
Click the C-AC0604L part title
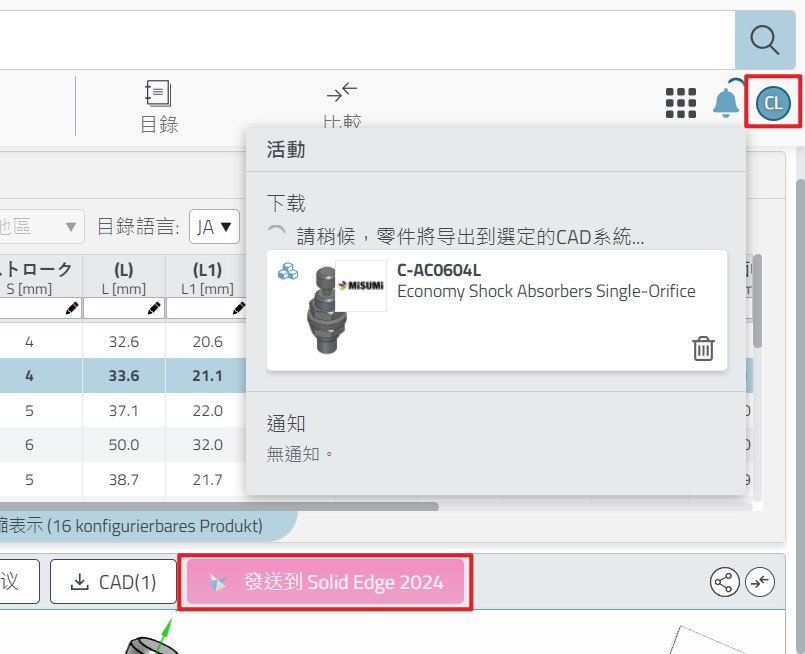tap(438, 270)
